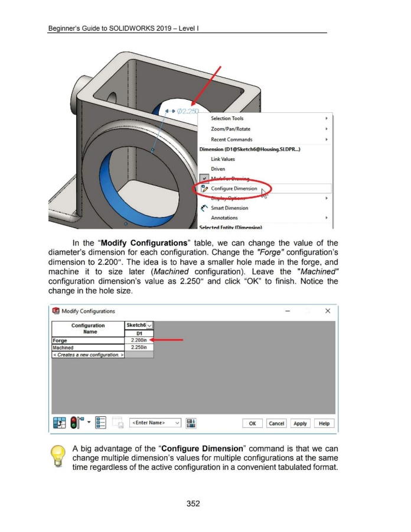Click the first table view icon in dialog toolbar

[60, 423]
